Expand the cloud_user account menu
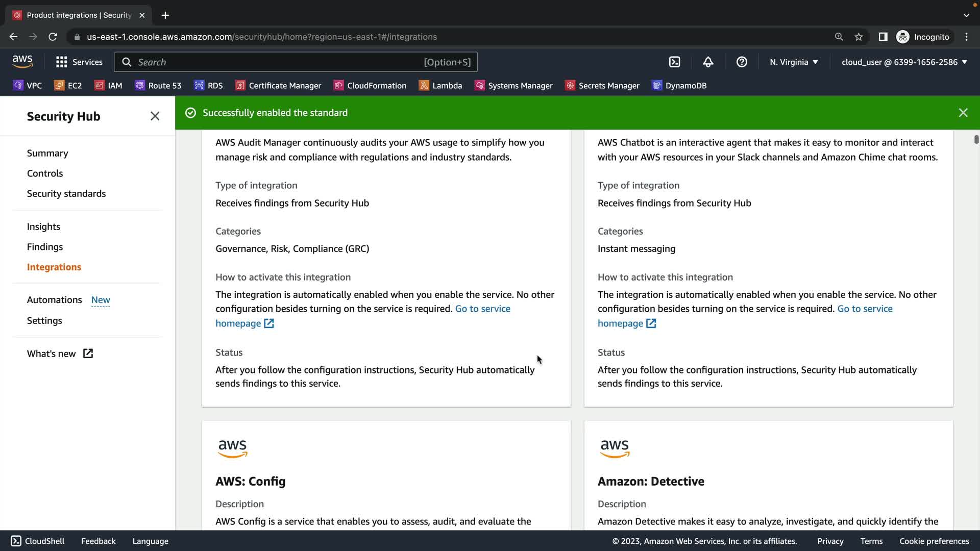The image size is (980, 551). (904, 62)
